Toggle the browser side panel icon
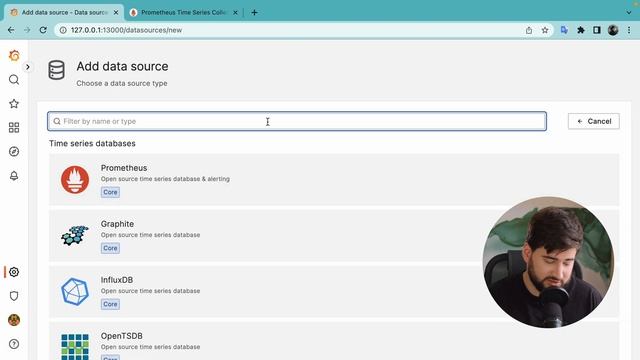Screen dimensions: 640x360 coord(597,30)
